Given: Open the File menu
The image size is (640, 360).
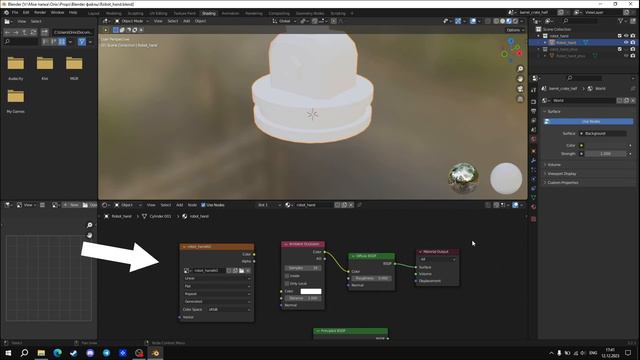Looking at the screenshot, I should pyautogui.click(x=15, y=13).
